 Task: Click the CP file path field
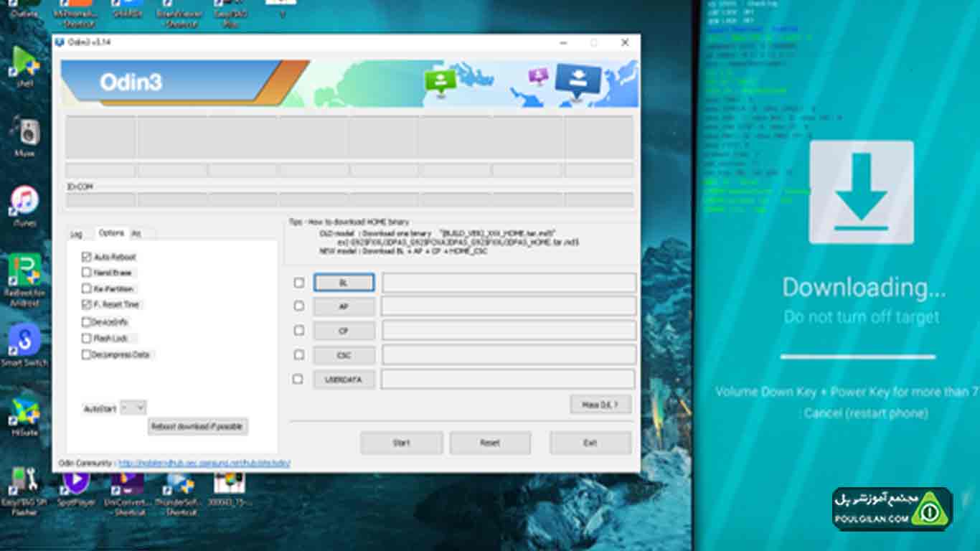click(509, 331)
